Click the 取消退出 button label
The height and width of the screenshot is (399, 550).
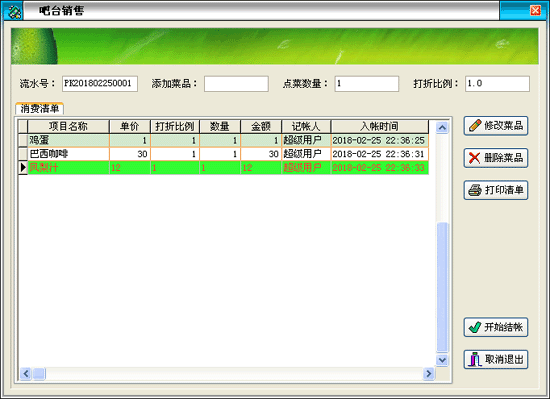[504, 359]
